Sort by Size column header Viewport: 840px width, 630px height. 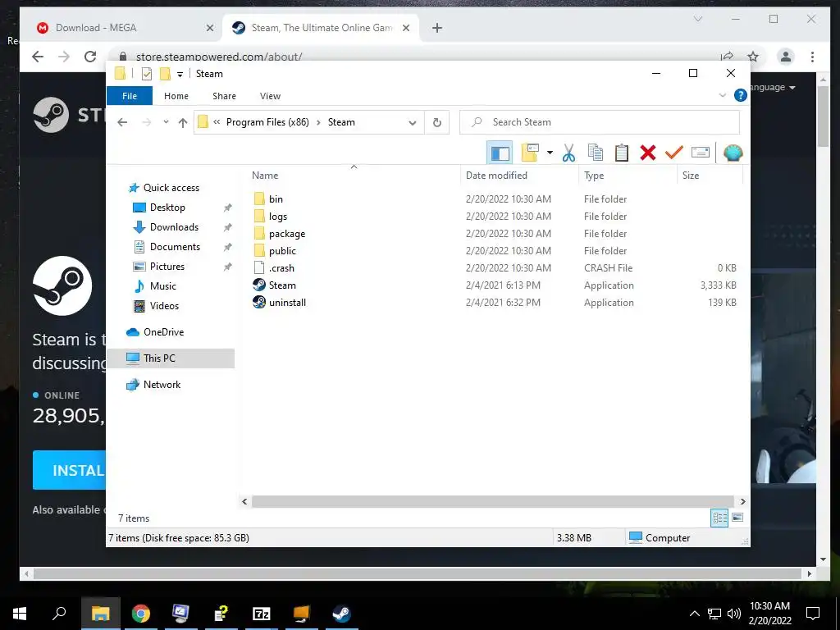pyautogui.click(x=691, y=176)
